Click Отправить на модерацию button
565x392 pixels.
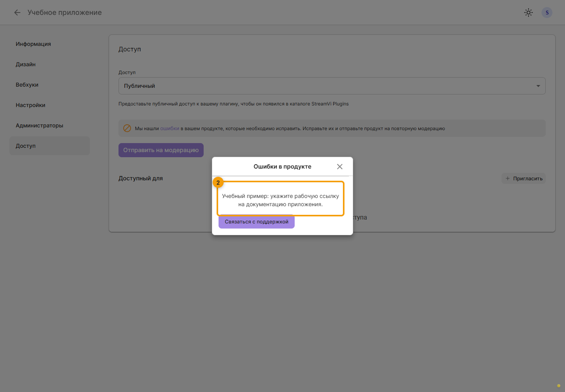pyautogui.click(x=161, y=150)
